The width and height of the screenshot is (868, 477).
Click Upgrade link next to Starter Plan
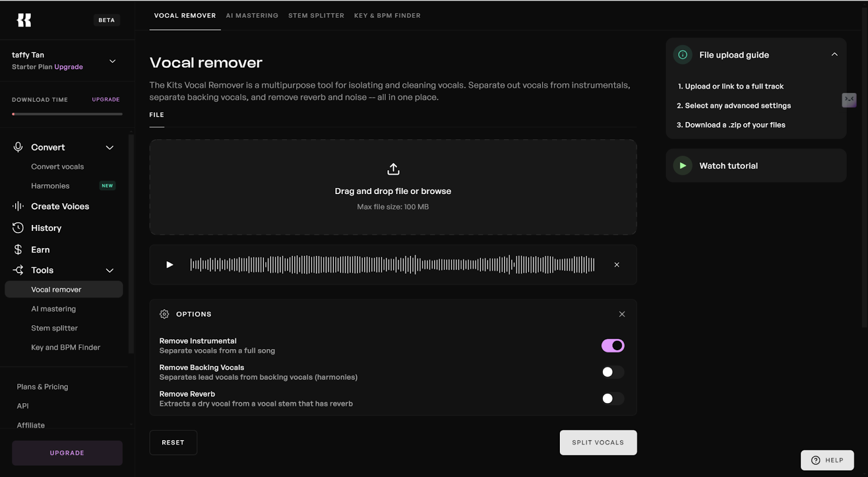point(68,67)
